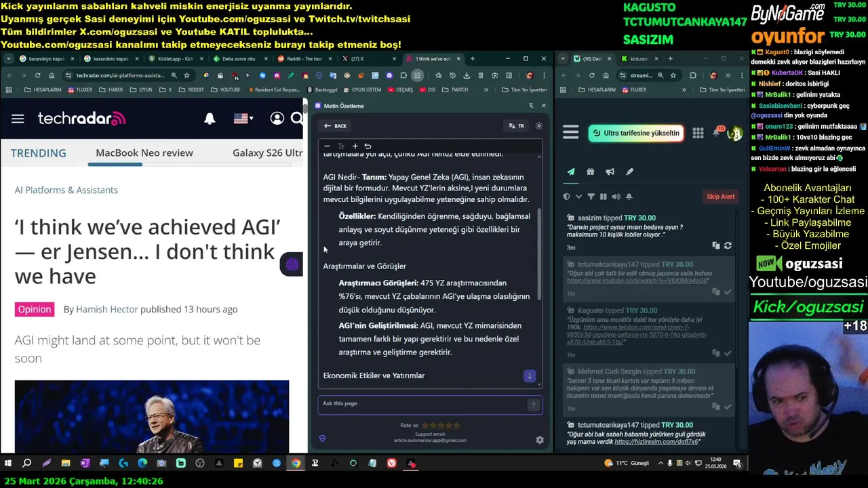Expand the chevron next to the shield
The image size is (868, 488).
tap(578, 197)
